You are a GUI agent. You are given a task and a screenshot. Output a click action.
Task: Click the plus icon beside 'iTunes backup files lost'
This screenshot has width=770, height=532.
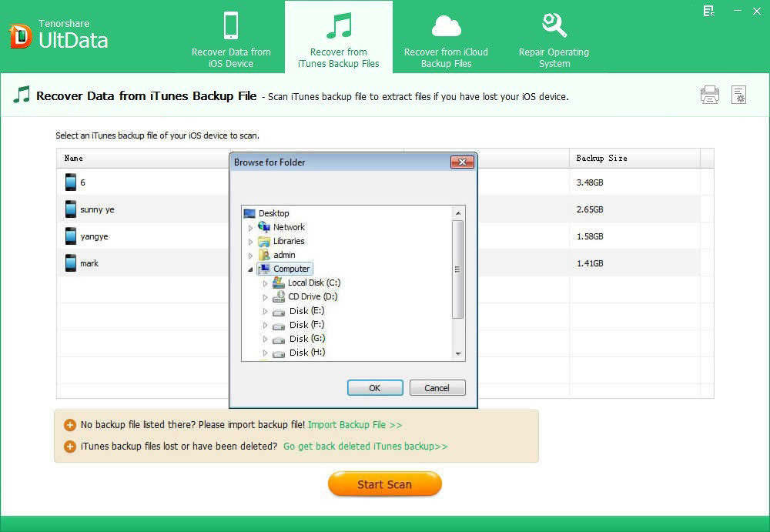point(70,447)
